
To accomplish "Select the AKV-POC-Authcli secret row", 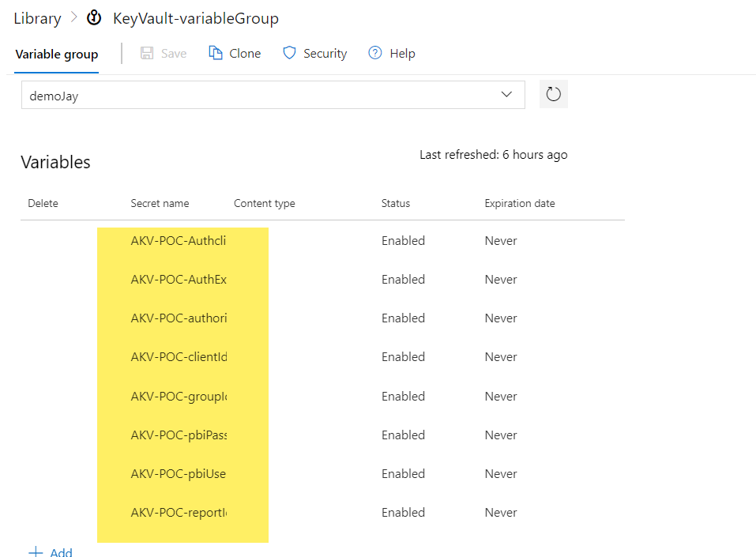I will (322, 241).
